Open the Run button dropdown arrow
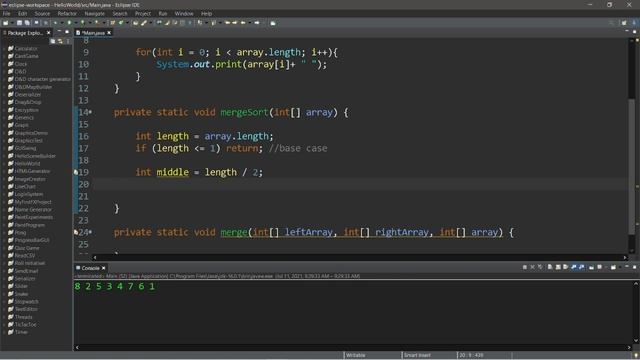Image resolution: width=640 pixels, height=360 pixels. (76, 23)
